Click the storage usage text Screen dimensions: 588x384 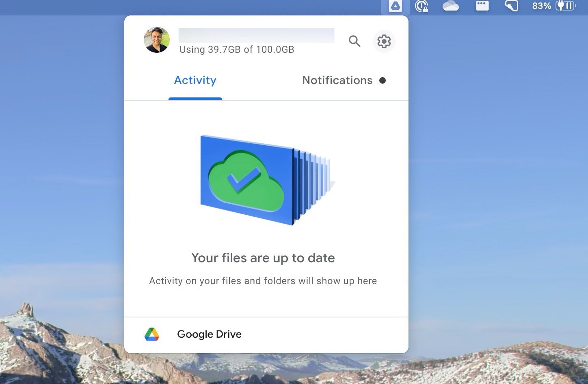tap(237, 50)
